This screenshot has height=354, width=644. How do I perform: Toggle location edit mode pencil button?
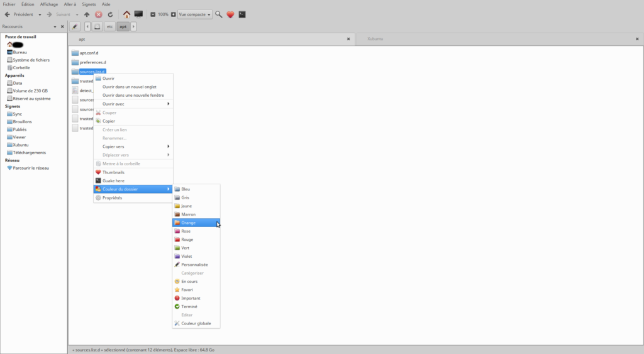tap(75, 26)
